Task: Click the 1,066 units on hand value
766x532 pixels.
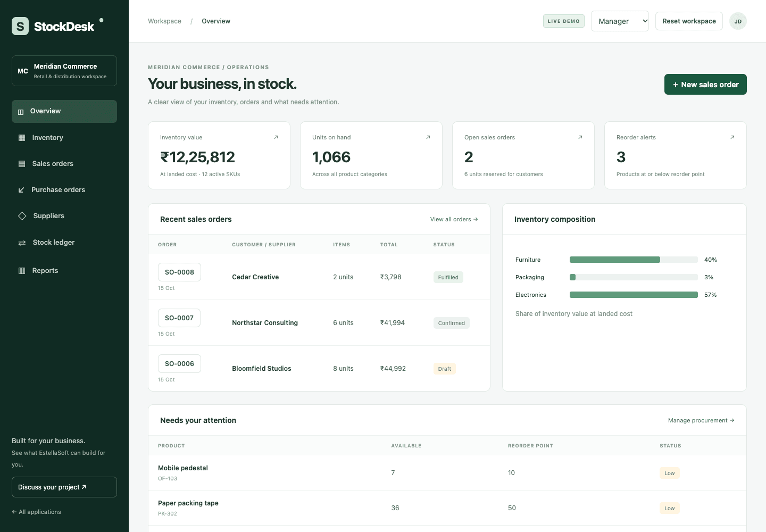Action: (331, 157)
